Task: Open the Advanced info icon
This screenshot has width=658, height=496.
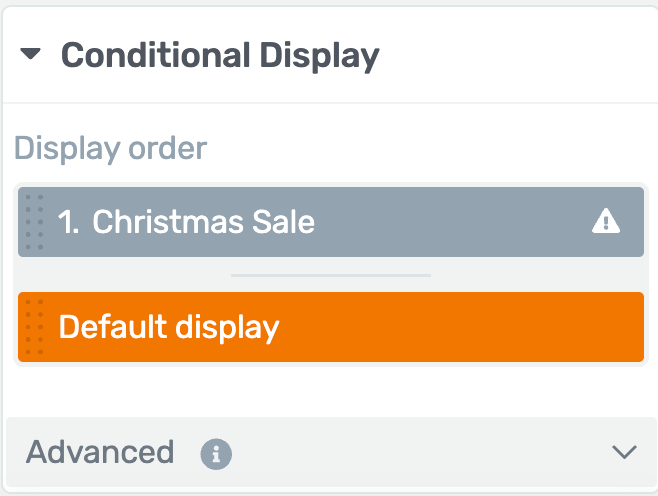Action: [x=216, y=454]
